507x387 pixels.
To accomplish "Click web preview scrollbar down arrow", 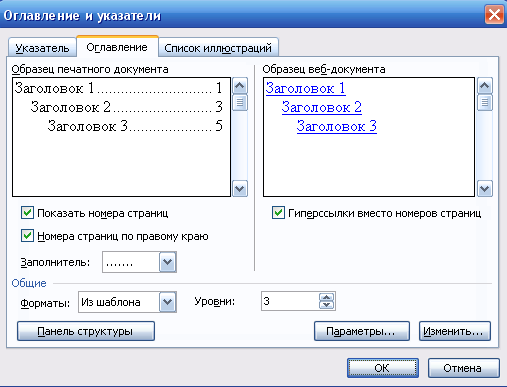I will (x=485, y=189).
